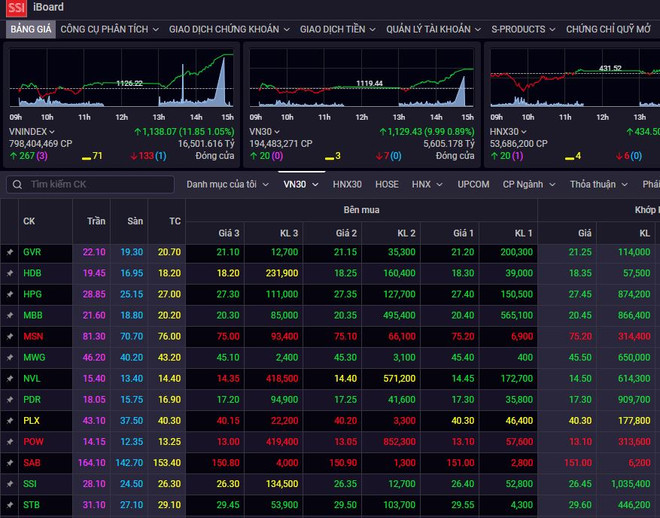
Task: Click the SSI logo icon
Action: coord(16,8)
